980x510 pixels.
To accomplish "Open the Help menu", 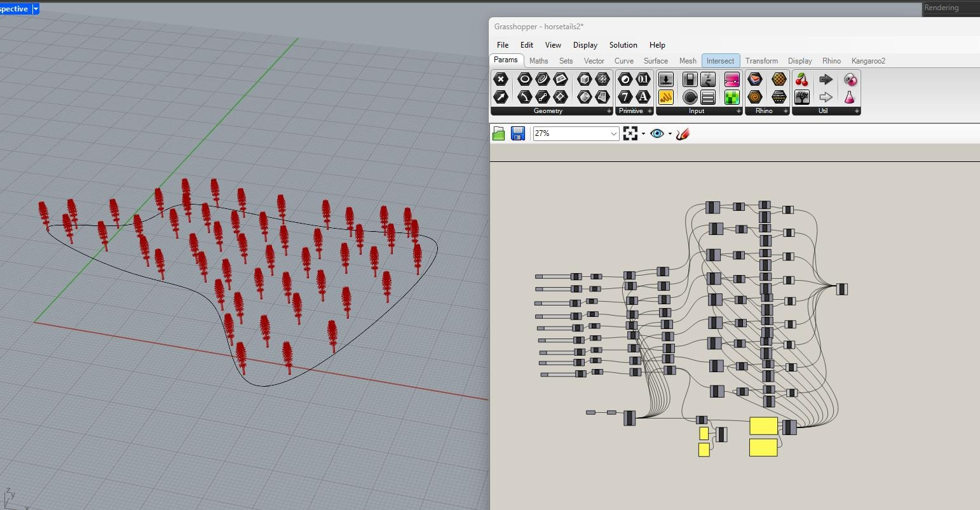I will click(x=657, y=45).
